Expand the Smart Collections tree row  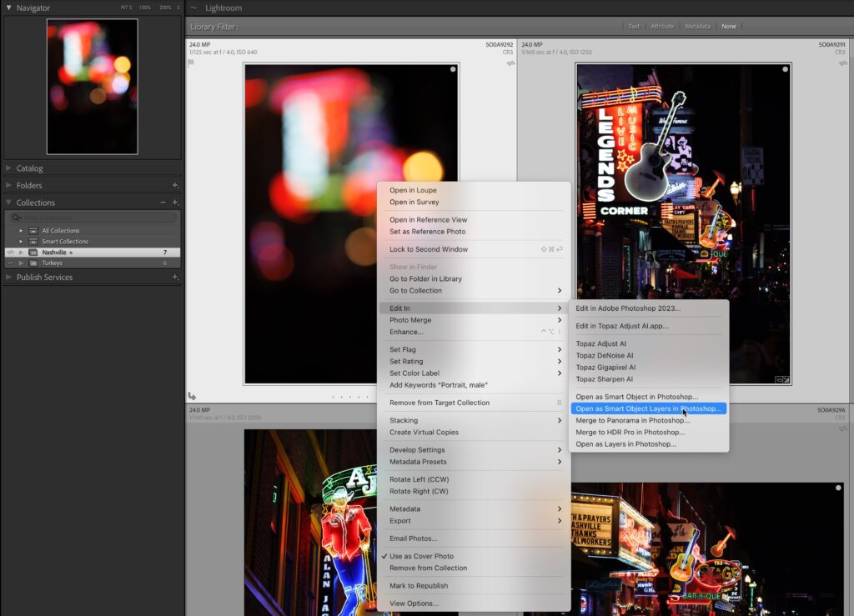pos(21,242)
